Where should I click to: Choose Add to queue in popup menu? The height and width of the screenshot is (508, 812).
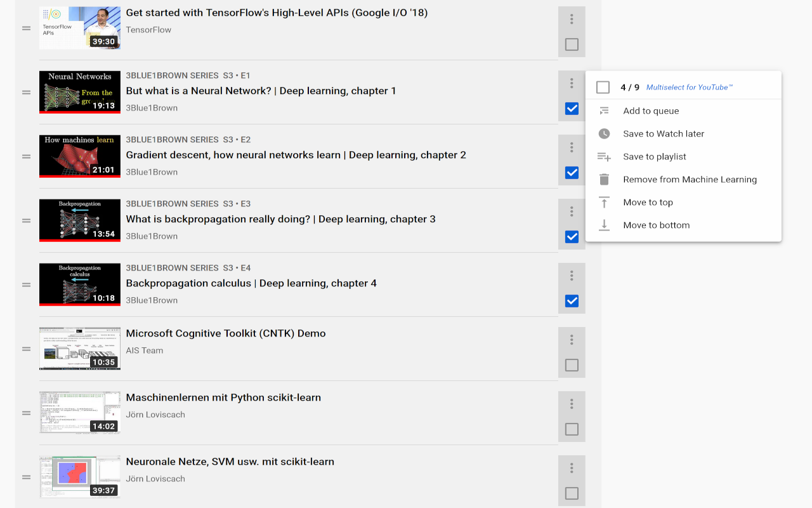683,110
